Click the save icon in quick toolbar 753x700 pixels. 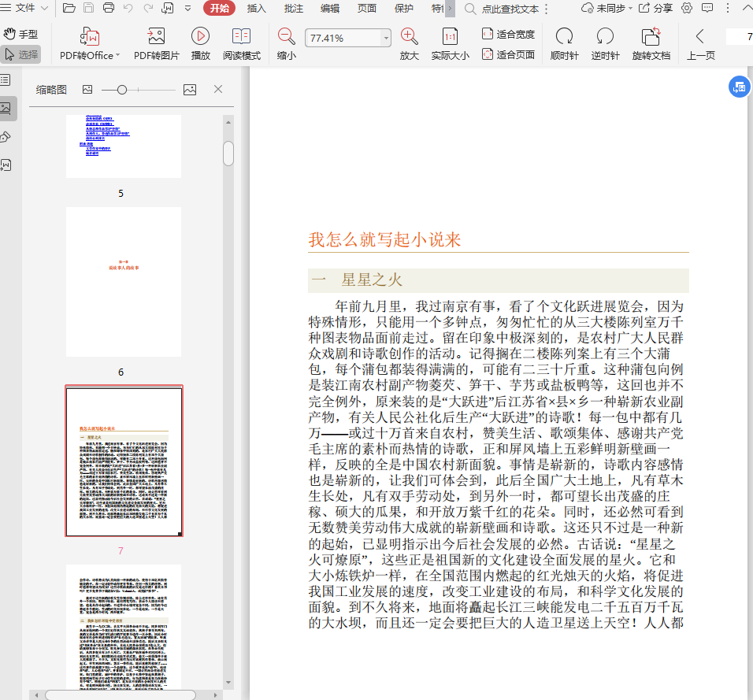click(x=89, y=8)
